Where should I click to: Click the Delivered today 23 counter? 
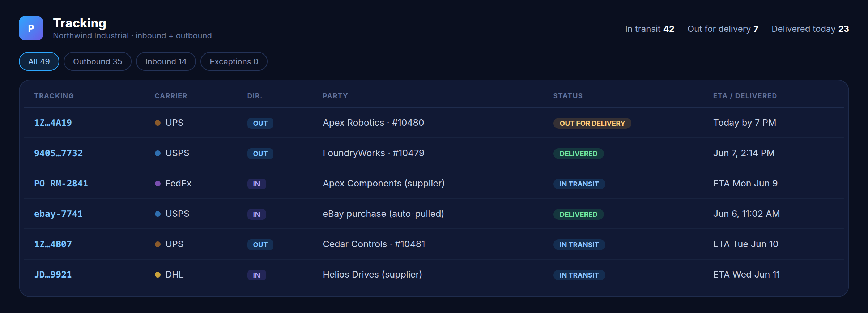coord(810,29)
